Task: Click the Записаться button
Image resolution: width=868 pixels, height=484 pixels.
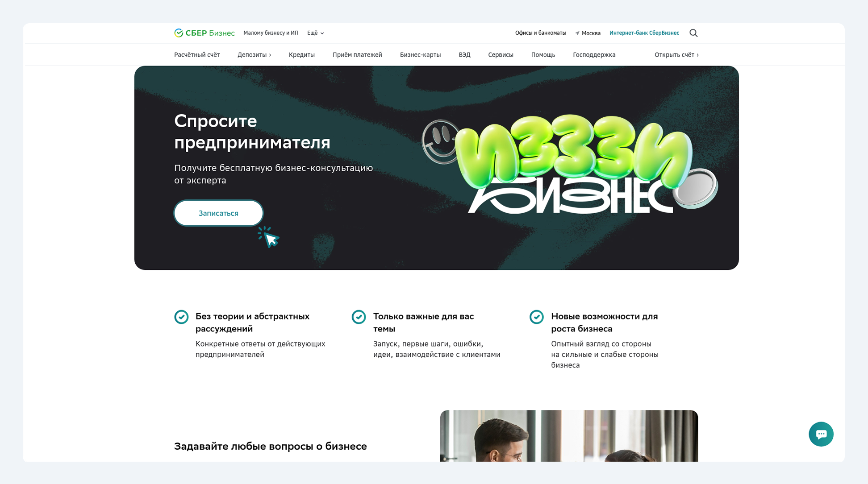Action: coord(218,213)
